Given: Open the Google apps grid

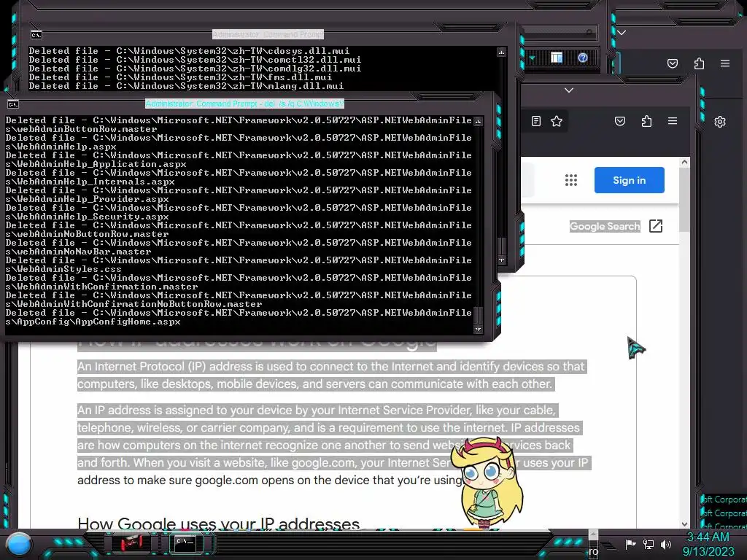Looking at the screenshot, I should tap(571, 180).
